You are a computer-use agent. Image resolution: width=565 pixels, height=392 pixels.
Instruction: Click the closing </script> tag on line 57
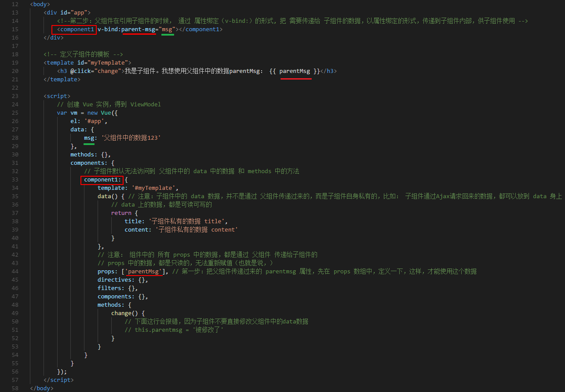coord(58,380)
